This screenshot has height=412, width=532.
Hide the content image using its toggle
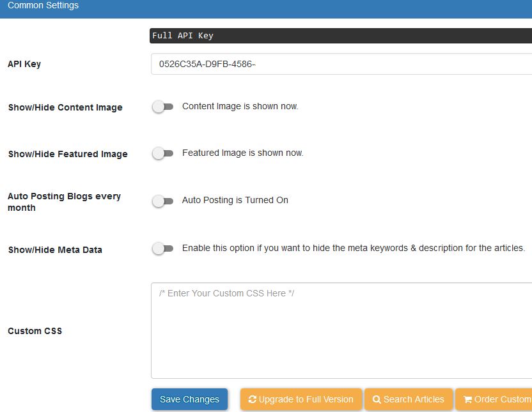pos(162,107)
